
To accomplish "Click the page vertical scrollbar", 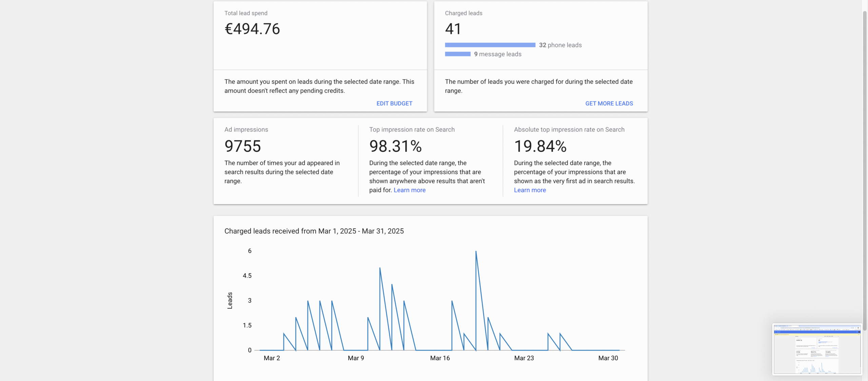I will coord(865,169).
